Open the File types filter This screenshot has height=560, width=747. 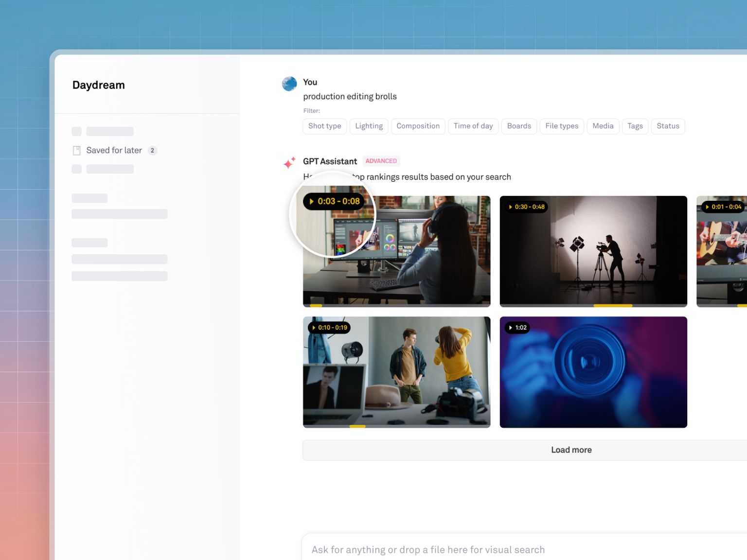(562, 126)
